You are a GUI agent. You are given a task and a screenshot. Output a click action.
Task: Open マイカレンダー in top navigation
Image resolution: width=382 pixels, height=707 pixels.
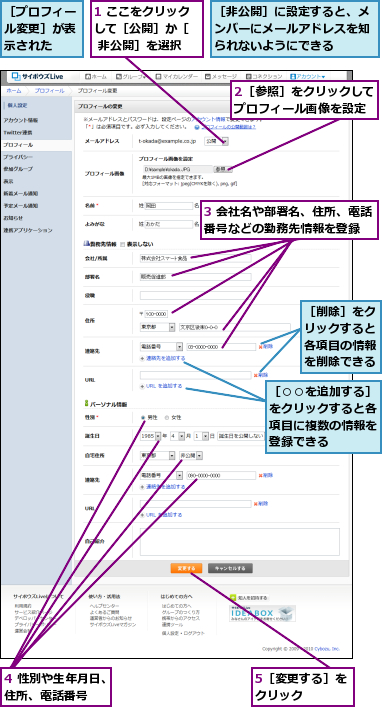point(177,77)
